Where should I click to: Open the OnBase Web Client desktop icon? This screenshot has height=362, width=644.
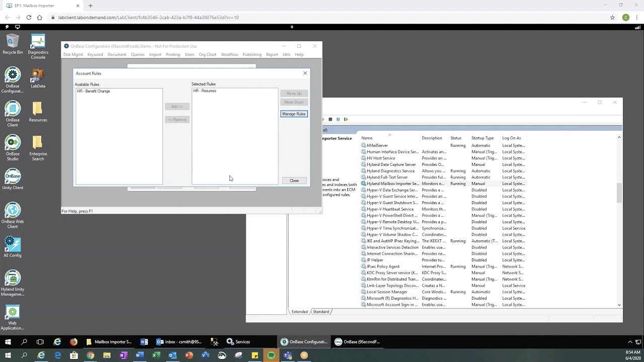click(x=13, y=215)
